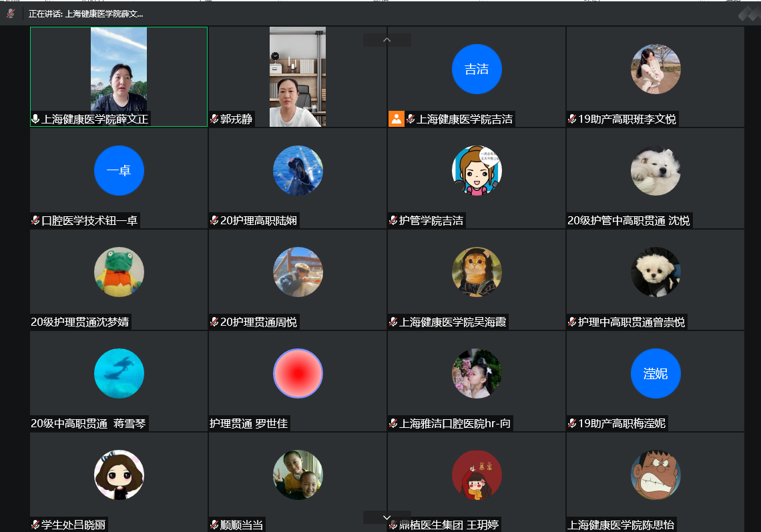Click the orange host icon beside 上海健康医学院吉洁

click(397, 119)
